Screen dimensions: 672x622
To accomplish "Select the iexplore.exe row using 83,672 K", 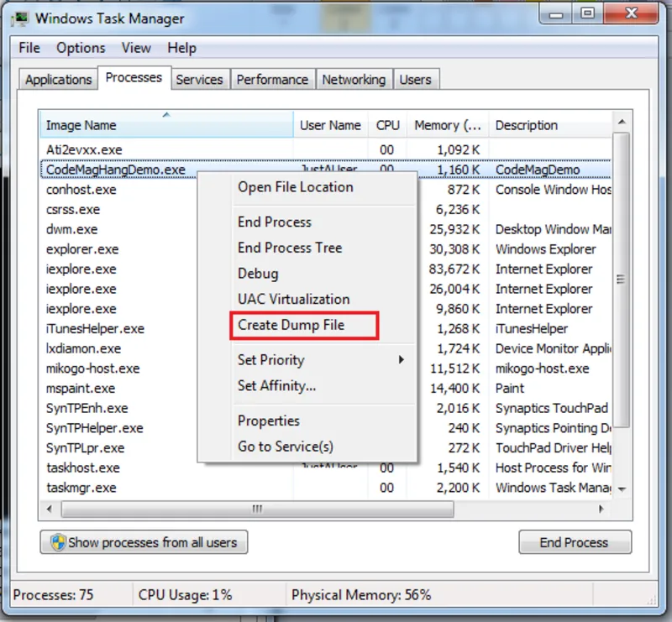I will 81,269.
